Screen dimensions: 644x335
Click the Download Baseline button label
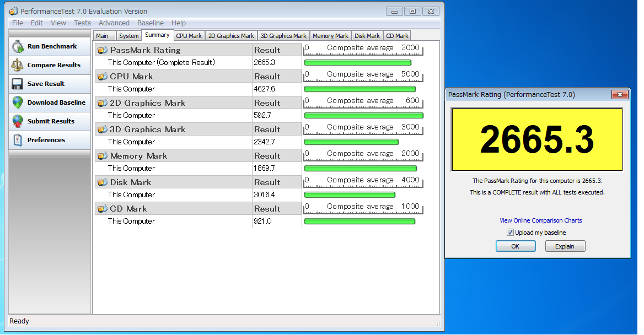[x=56, y=102]
